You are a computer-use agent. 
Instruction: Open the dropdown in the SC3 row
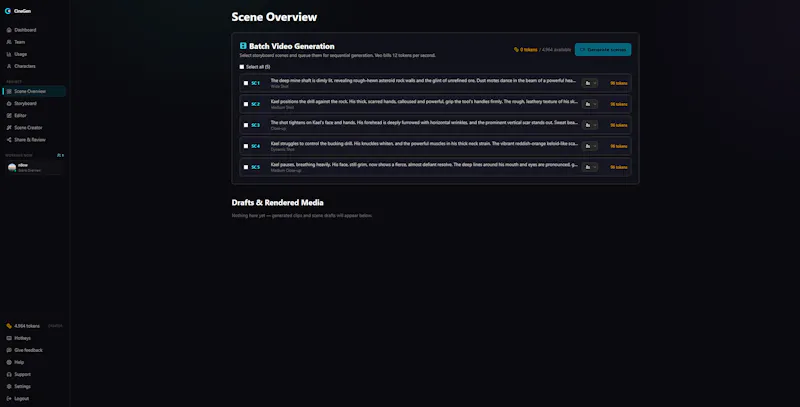point(590,125)
